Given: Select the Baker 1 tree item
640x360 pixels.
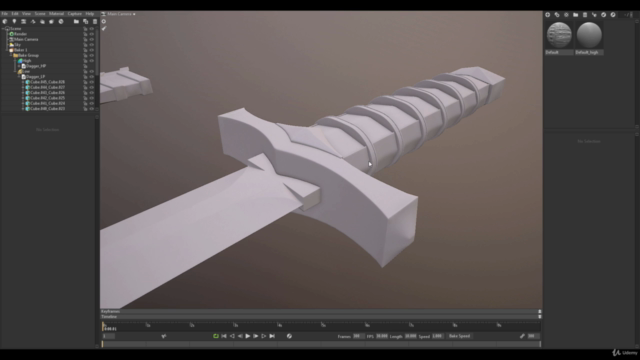Looking at the screenshot, I should 21,50.
